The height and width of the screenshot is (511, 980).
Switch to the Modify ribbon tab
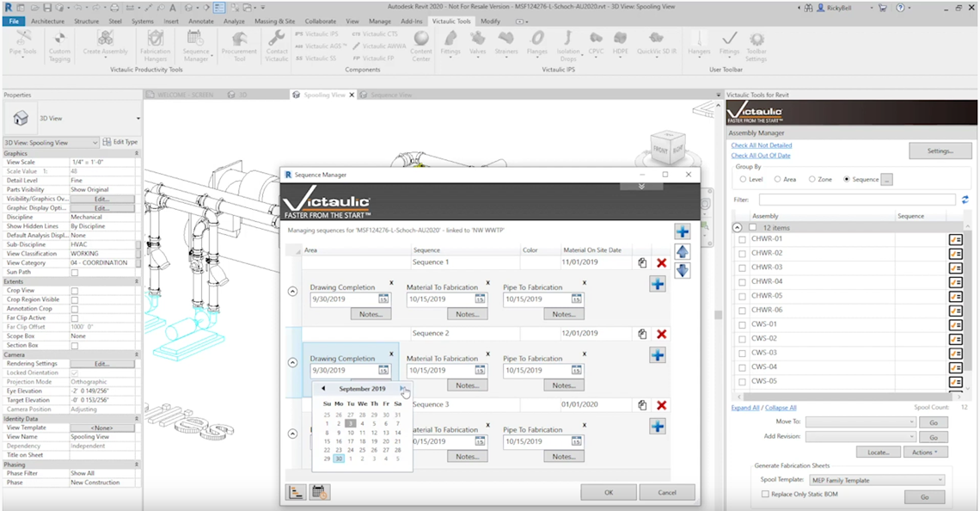pos(490,22)
